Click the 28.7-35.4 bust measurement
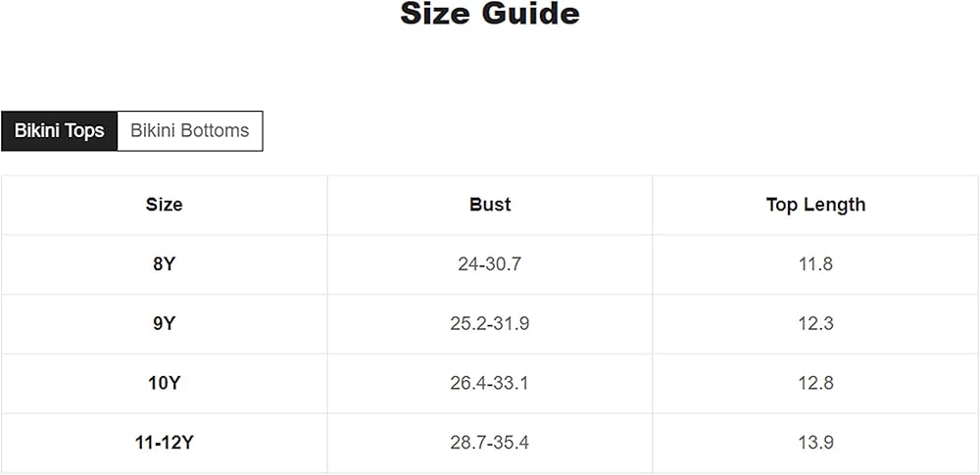This screenshot has height=475, width=980. click(490, 443)
